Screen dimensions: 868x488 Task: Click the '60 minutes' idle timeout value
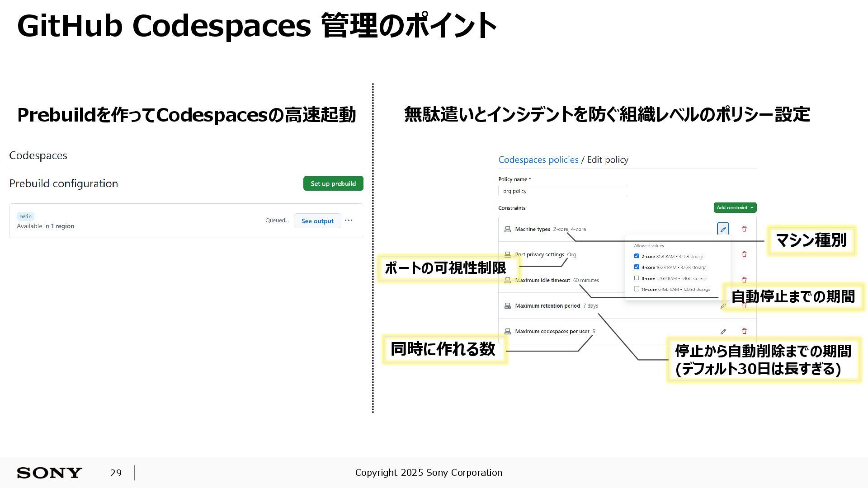pyautogui.click(x=586, y=280)
